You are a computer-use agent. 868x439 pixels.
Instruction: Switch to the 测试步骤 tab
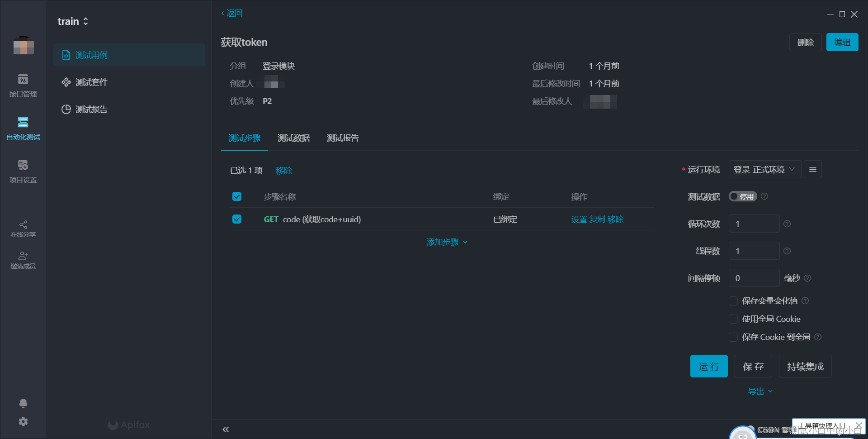click(x=245, y=138)
